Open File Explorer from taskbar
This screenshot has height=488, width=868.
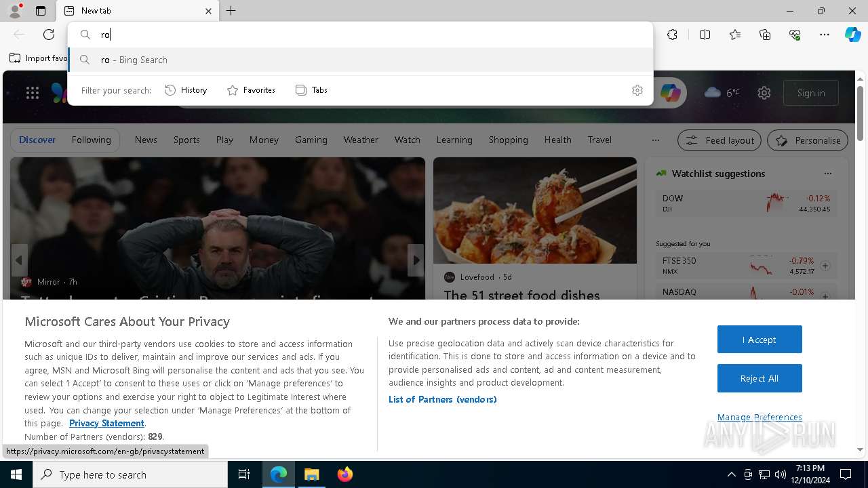pos(312,474)
